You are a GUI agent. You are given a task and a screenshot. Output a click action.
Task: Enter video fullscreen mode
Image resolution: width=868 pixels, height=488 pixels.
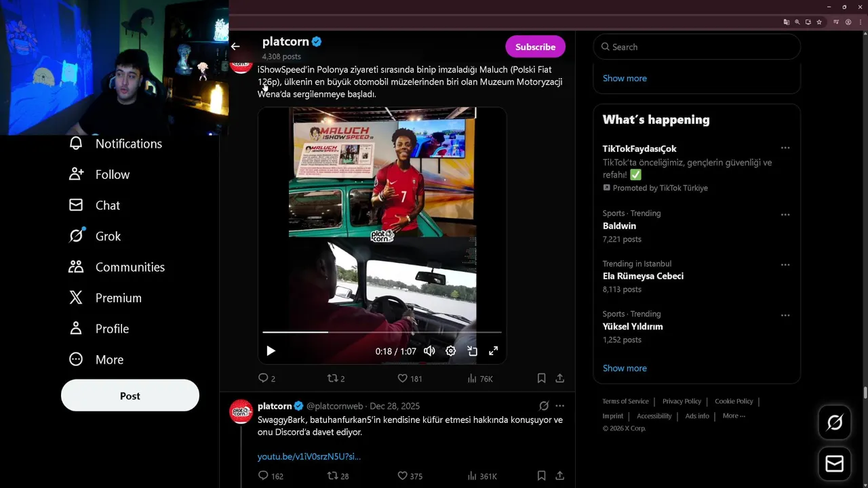pos(494,350)
